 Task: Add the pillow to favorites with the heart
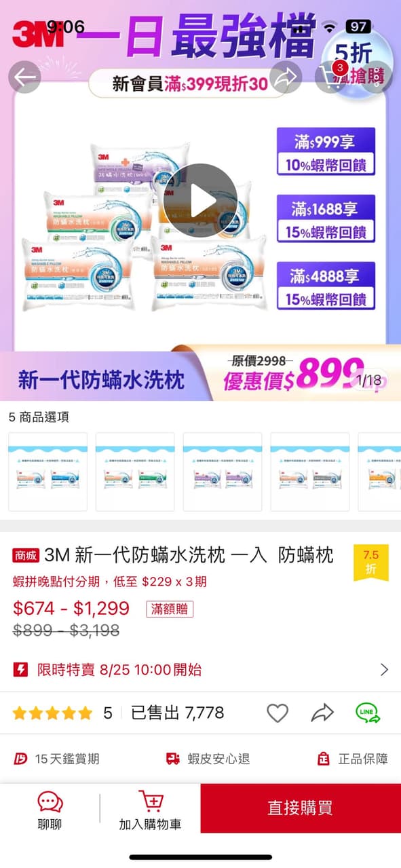tap(277, 713)
